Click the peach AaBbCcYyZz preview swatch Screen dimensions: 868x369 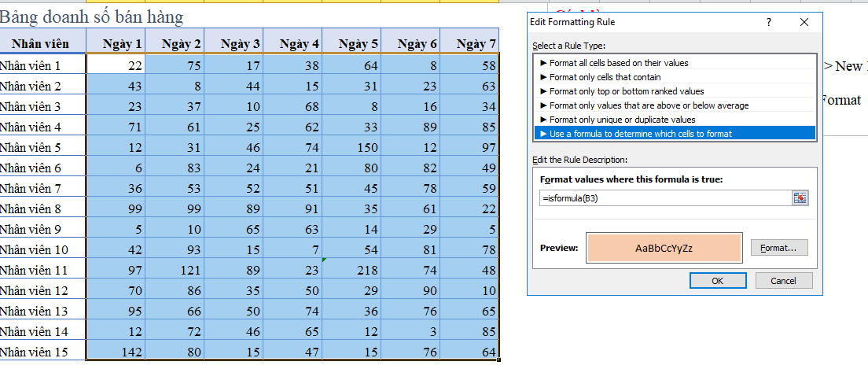tap(664, 248)
